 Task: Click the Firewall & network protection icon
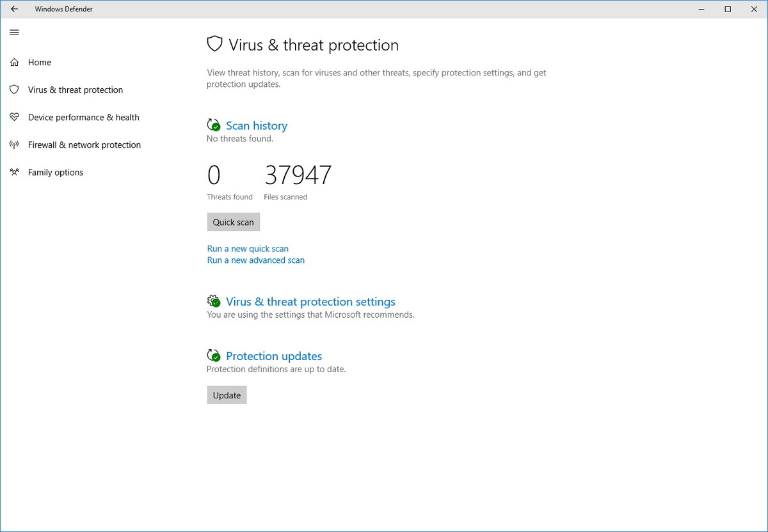[14, 145]
